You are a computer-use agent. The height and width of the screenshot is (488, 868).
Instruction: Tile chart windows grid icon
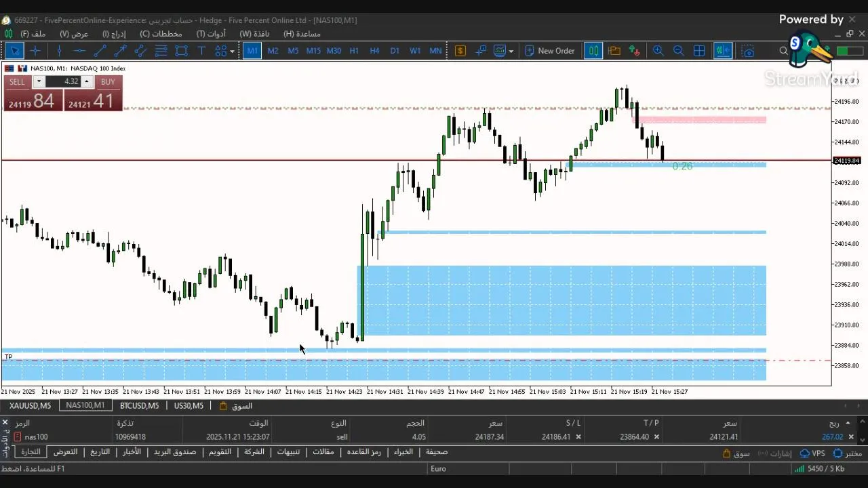tap(699, 51)
